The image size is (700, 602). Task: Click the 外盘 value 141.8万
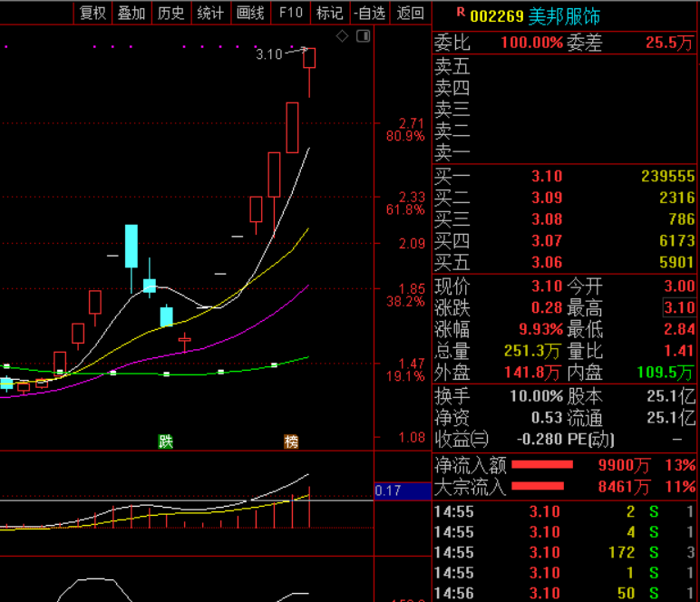click(532, 373)
